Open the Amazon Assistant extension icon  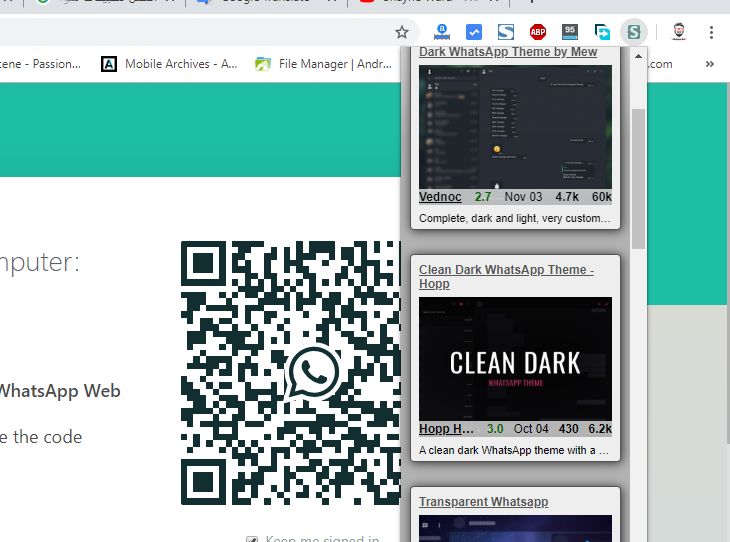[442, 32]
